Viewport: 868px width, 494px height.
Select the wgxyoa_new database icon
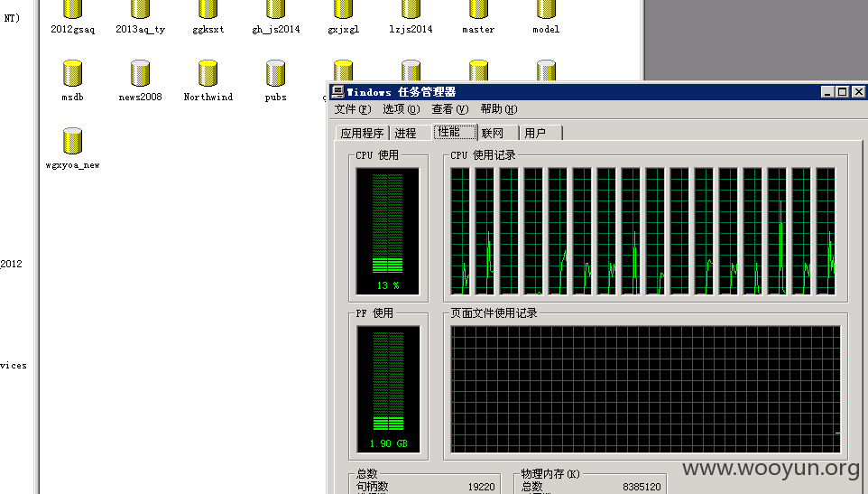[x=72, y=141]
